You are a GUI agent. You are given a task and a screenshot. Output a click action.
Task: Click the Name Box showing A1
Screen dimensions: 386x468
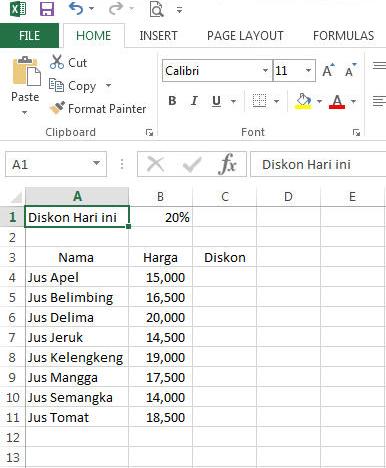49,164
